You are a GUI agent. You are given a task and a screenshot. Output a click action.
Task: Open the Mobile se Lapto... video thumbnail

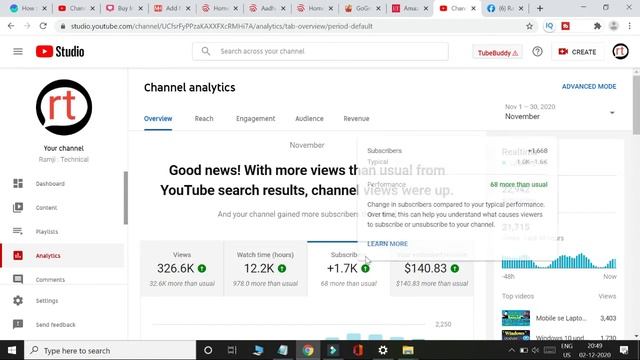pos(516,318)
